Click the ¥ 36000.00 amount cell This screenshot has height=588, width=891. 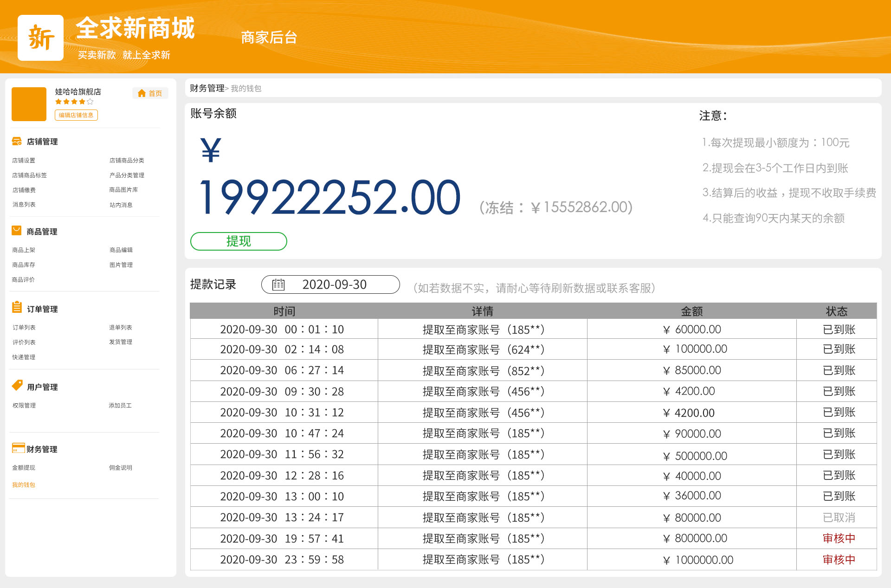pos(692,496)
